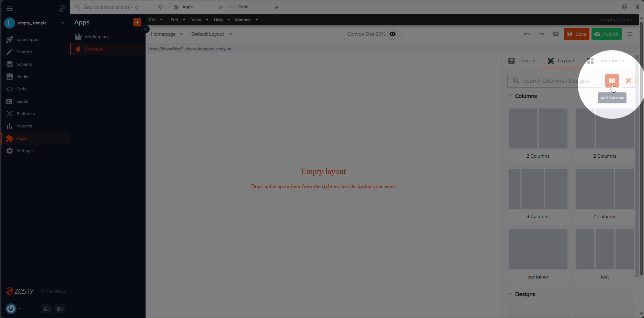Click the webengine preview URL
Screen dimensions: 644x318
tap(190, 49)
